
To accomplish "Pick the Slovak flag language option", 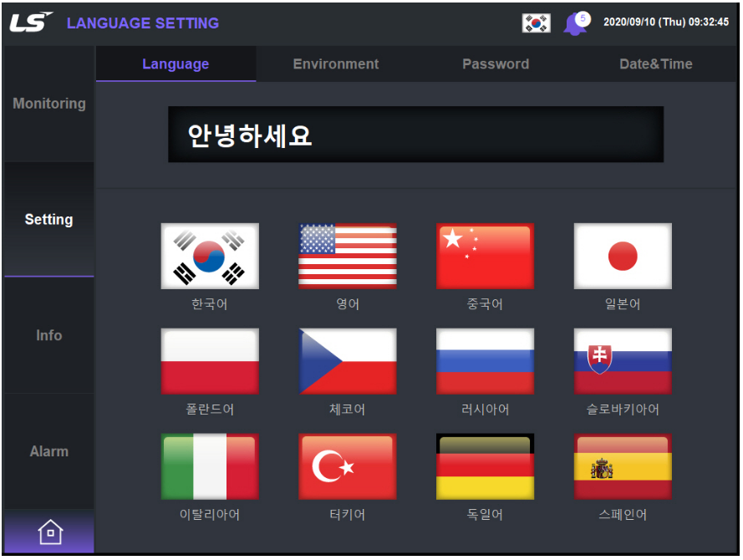I will [623, 361].
